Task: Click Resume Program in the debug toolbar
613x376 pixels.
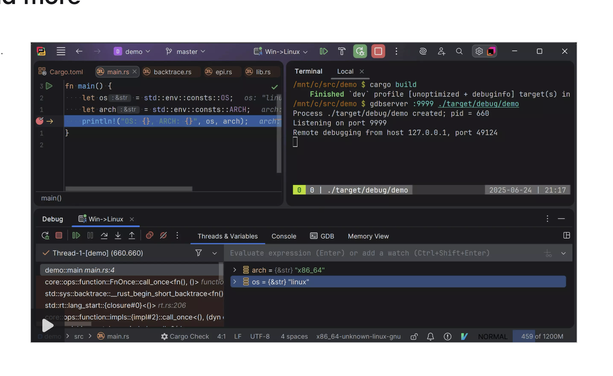Action: pyautogui.click(x=76, y=236)
